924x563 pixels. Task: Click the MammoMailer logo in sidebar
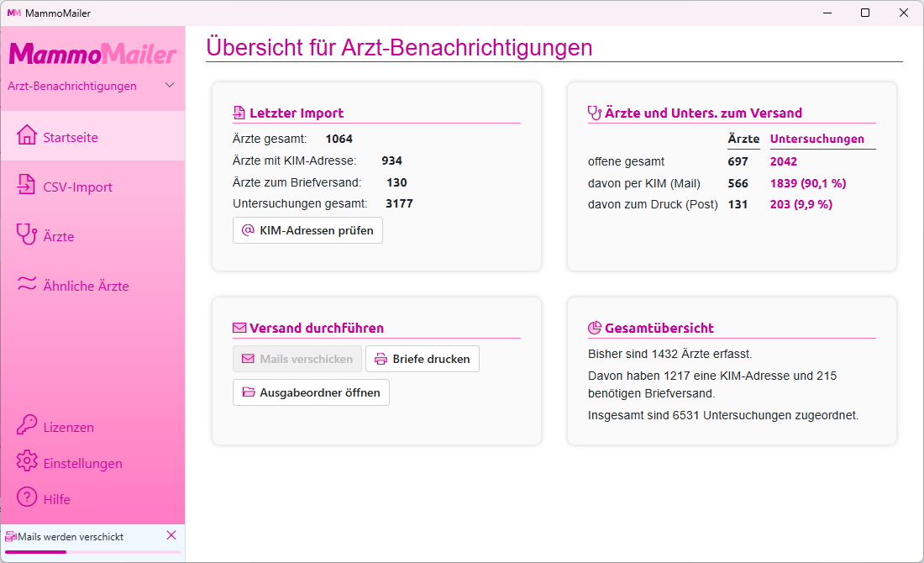click(x=92, y=54)
